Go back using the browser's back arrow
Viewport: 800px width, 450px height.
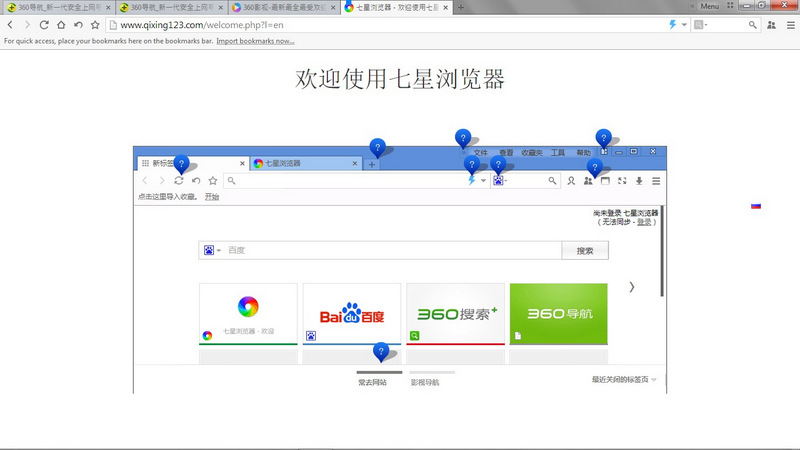10,24
